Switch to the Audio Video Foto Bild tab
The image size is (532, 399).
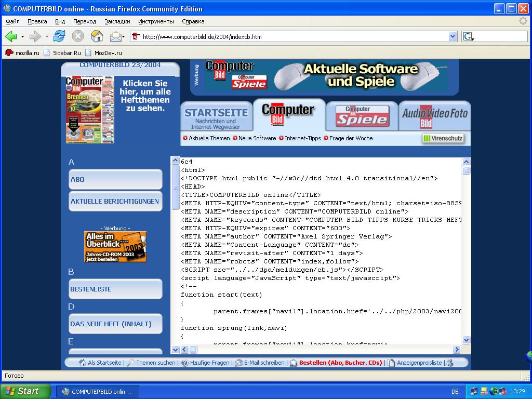[435, 116]
